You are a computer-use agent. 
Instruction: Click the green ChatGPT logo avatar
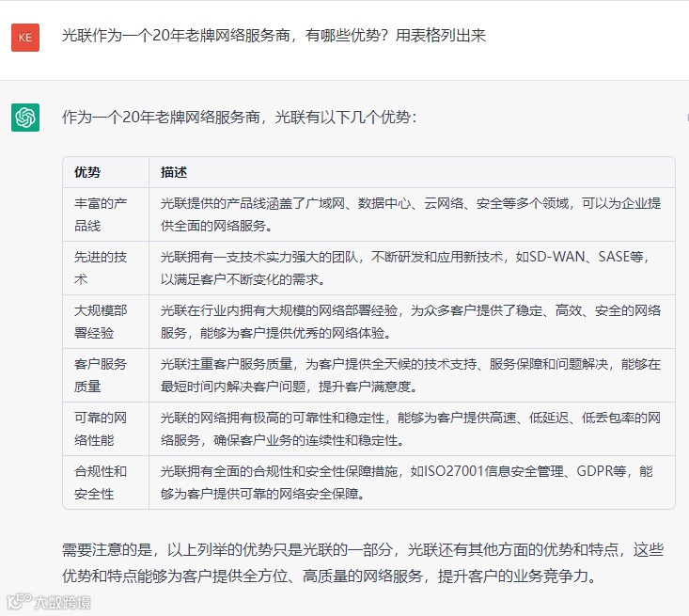[25, 118]
